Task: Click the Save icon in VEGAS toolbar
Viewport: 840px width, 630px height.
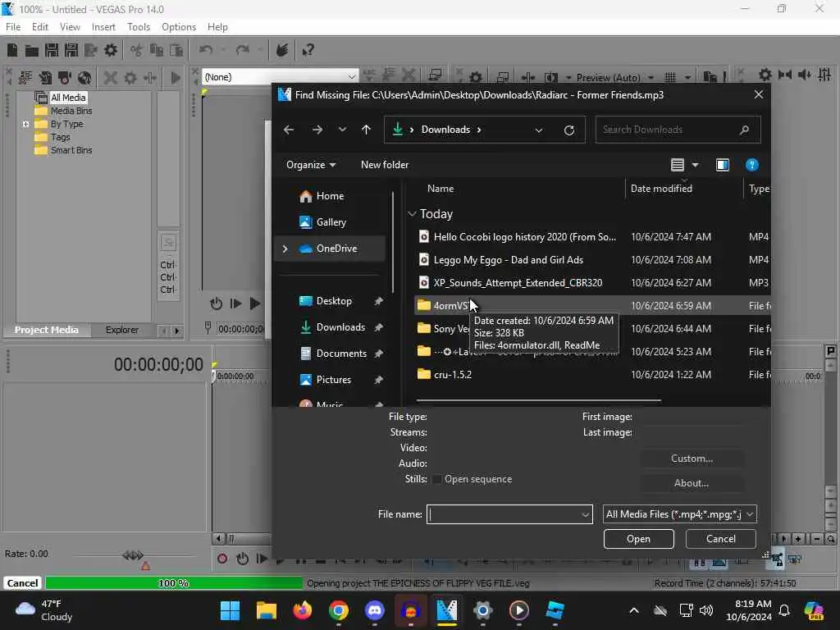Action: 52,50
